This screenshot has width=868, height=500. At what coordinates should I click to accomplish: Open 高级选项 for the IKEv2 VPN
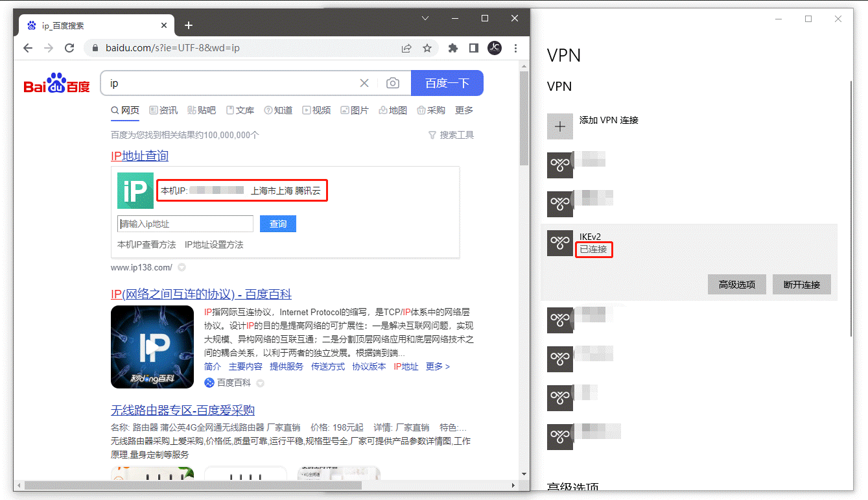pos(737,285)
